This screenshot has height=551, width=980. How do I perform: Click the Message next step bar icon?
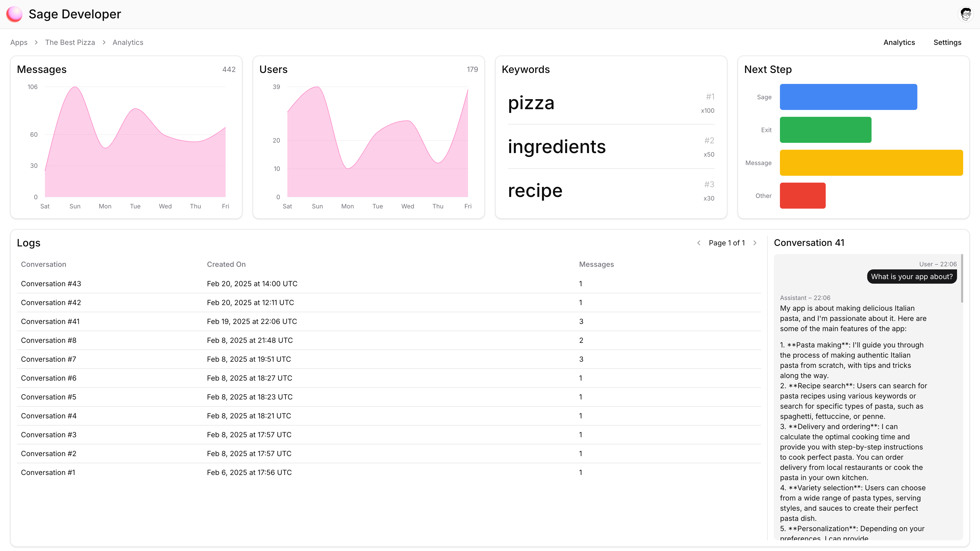(871, 162)
